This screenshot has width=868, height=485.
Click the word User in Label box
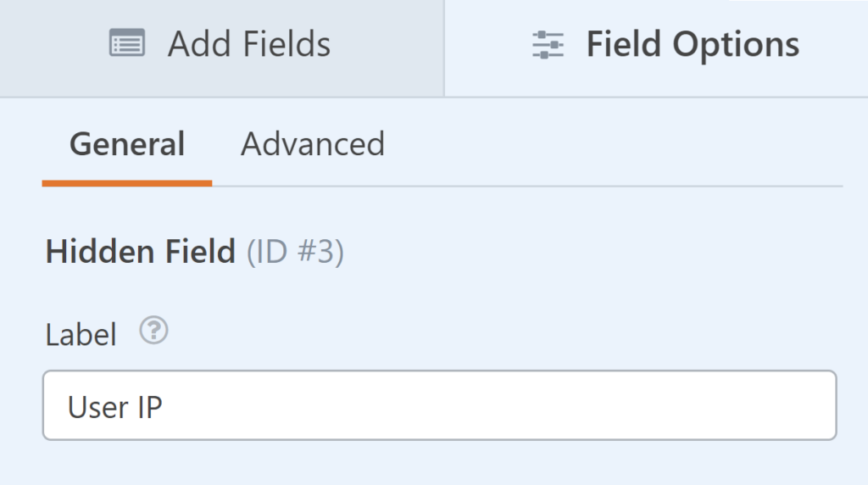(x=98, y=408)
